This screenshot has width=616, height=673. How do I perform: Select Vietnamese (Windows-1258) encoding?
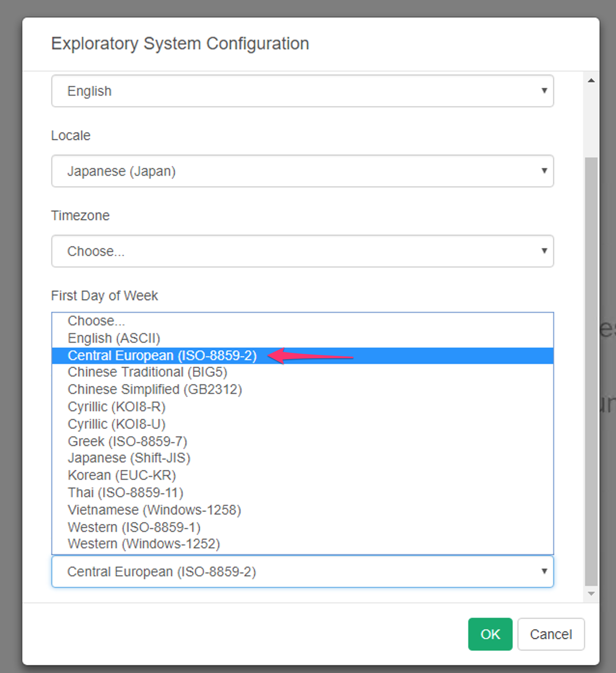(x=154, y=510)
